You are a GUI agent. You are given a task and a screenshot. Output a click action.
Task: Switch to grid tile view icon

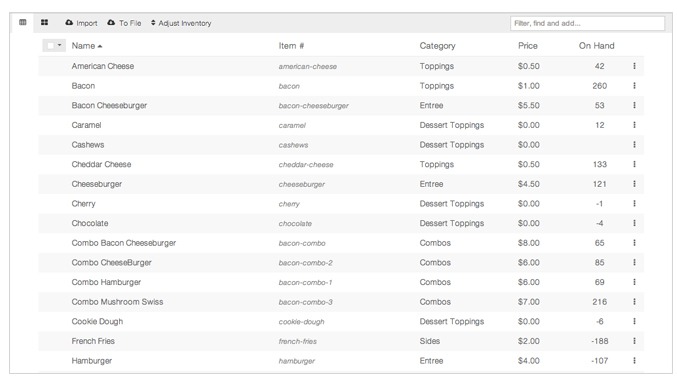click(44, 22)
